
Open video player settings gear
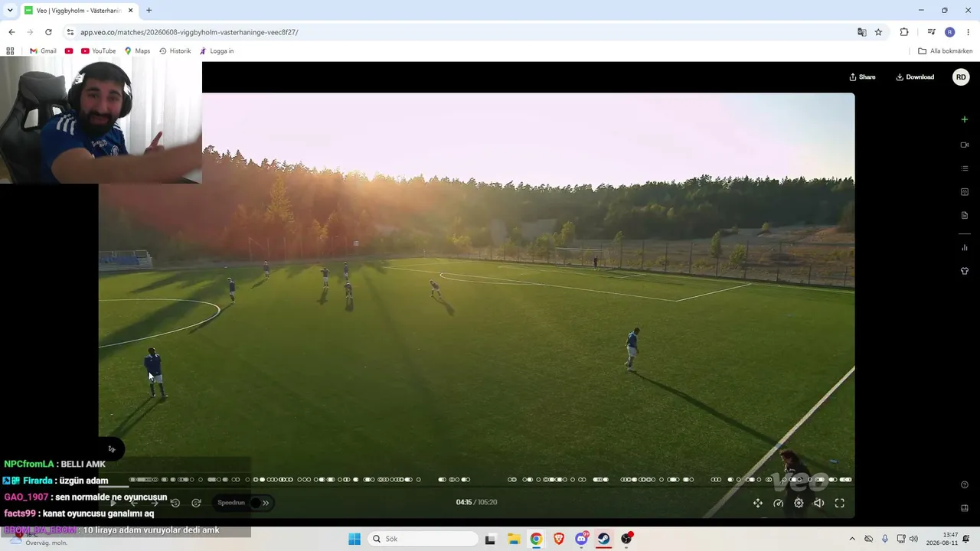(799, 503)
